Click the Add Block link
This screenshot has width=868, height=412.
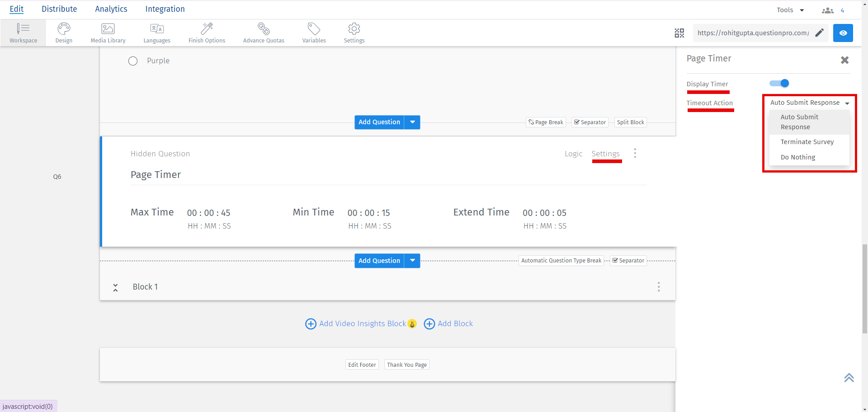tap(455, 323)
